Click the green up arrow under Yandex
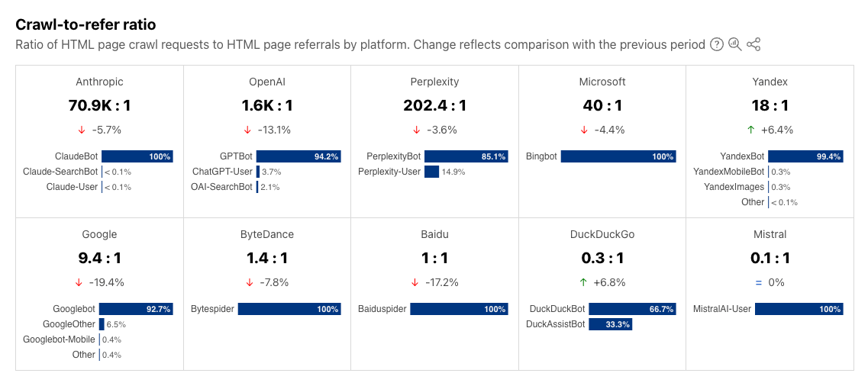 click(x=751, y=130)
